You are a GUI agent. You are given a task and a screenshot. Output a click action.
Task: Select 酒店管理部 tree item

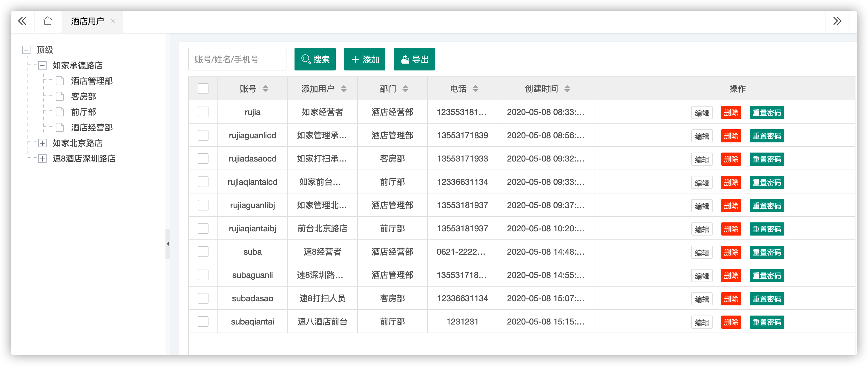click(x=92, y=81)
